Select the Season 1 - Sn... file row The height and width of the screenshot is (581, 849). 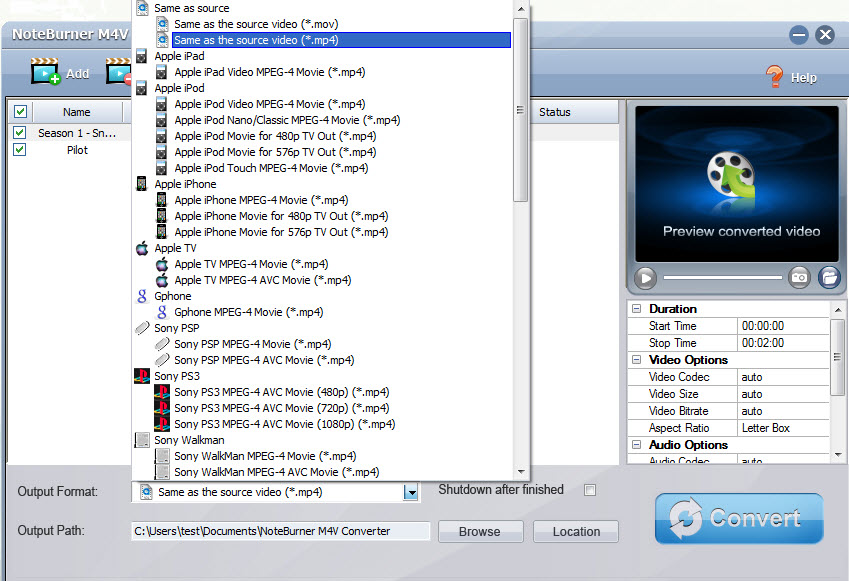[x=77, y=133]
